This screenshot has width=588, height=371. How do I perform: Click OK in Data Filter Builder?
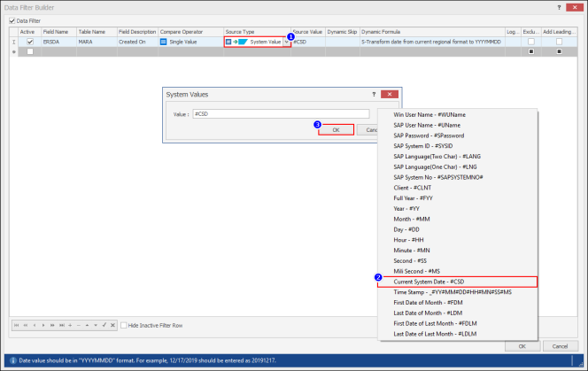click(522, 346)
